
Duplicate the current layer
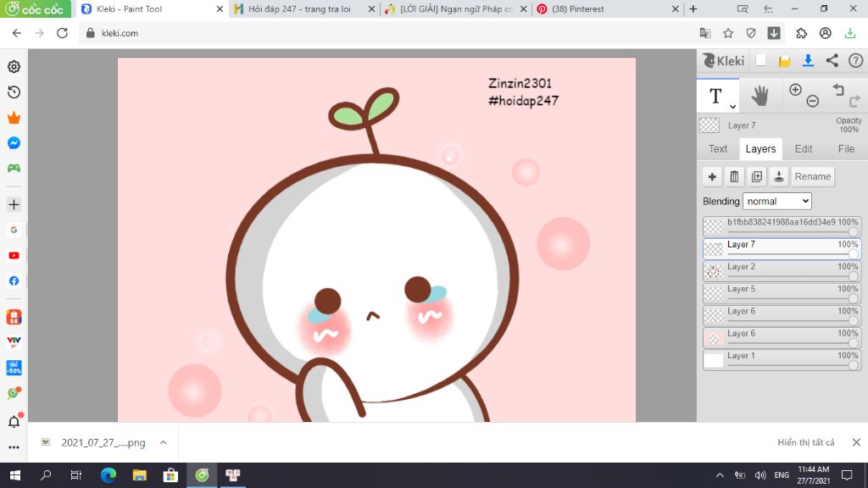click(757, 176)
